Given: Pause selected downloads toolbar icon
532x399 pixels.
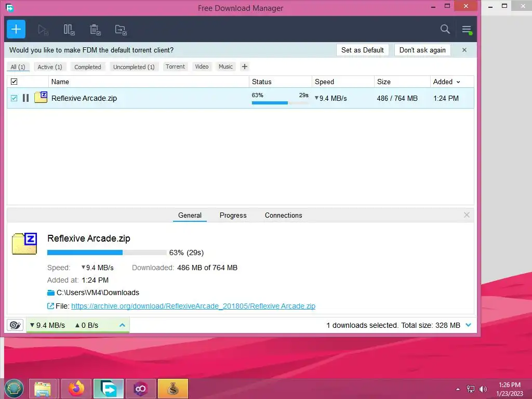Looking at the screenshot, I should pyautogui.click(x=69, y=30).
